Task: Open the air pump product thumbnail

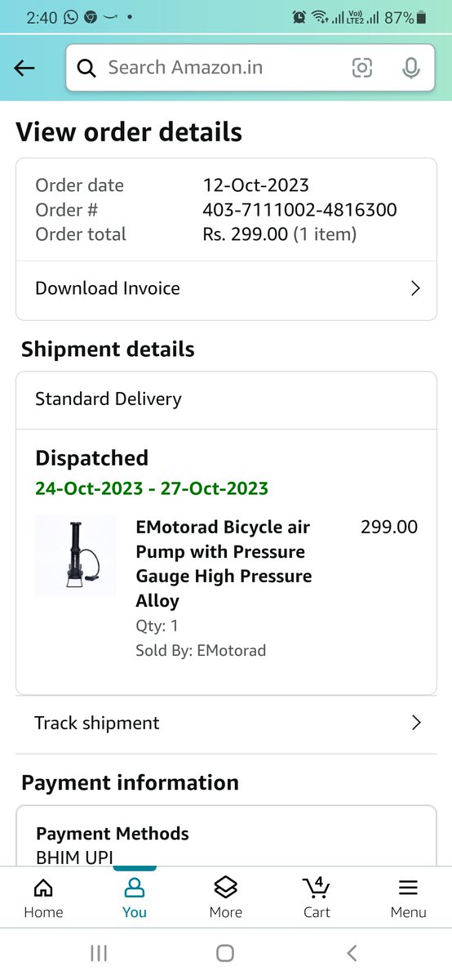Action: click(x=75, y=555)
